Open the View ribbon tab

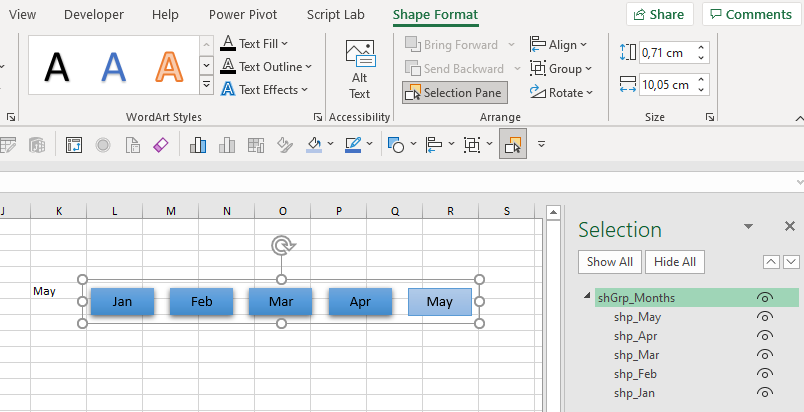point(22,14)
